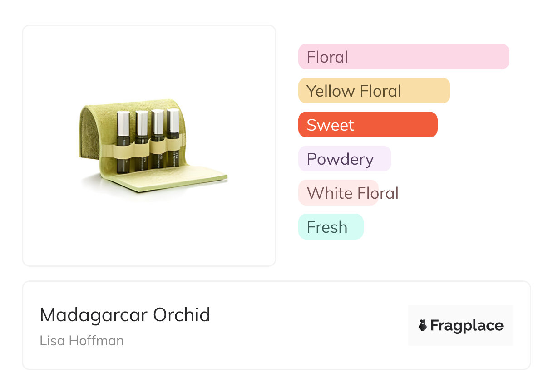The width and height of the screenshot is (553, 392).
Task: Click the Fragplace bottle logo icon
Action: pyautogui.click(x=423, y=325)
